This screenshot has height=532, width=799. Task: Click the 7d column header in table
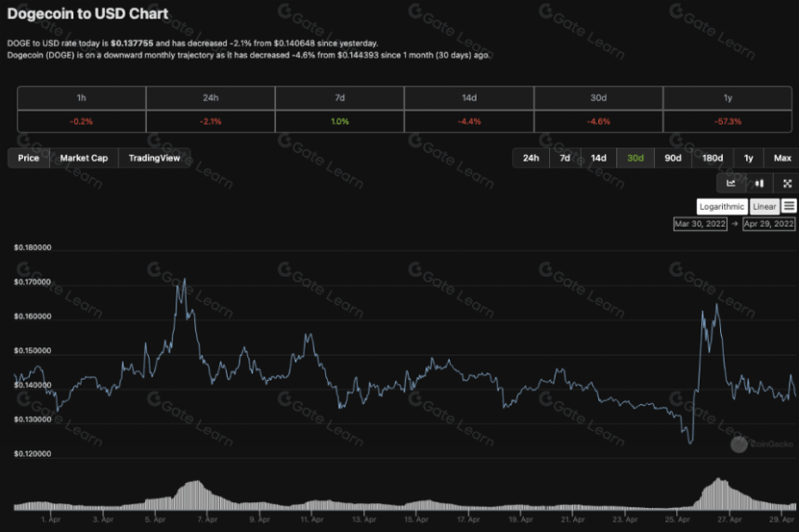click(340, 97)
